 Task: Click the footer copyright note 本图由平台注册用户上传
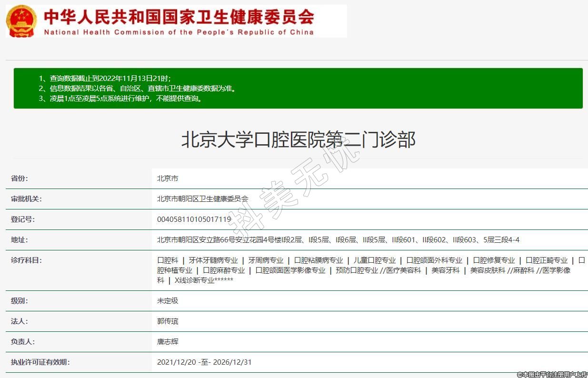552,374
